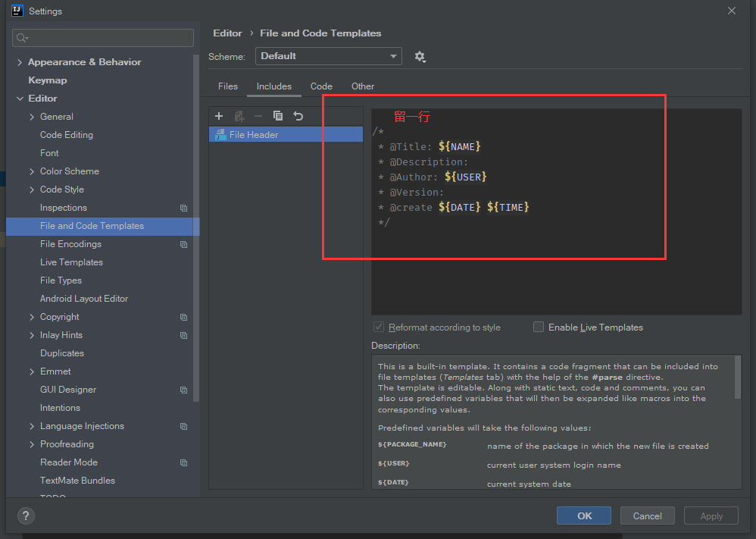This screenshot has width=756, height=539.
Task: Click the Cancel button
Action: pyautogui.click(x=647, y=515)
